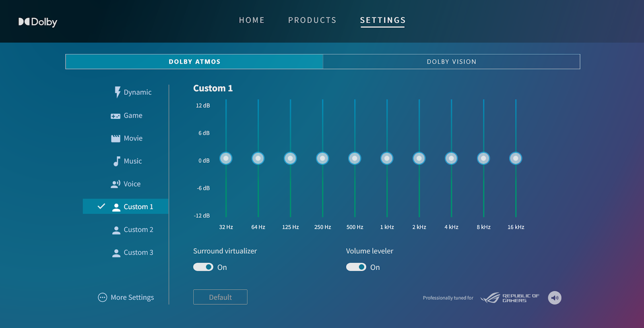
Task: Open the Settings page
Action: [383, 20]
